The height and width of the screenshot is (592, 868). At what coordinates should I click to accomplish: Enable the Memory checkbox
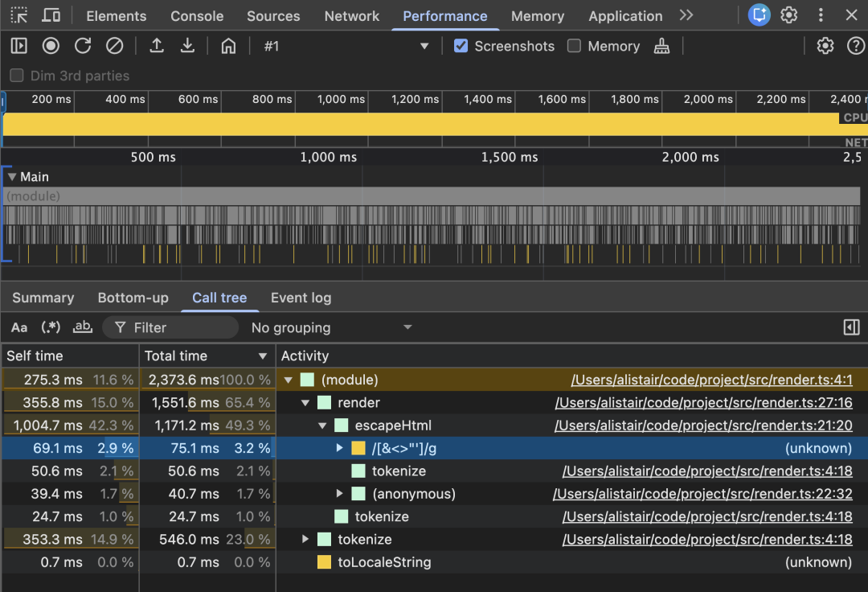[574, 46]
